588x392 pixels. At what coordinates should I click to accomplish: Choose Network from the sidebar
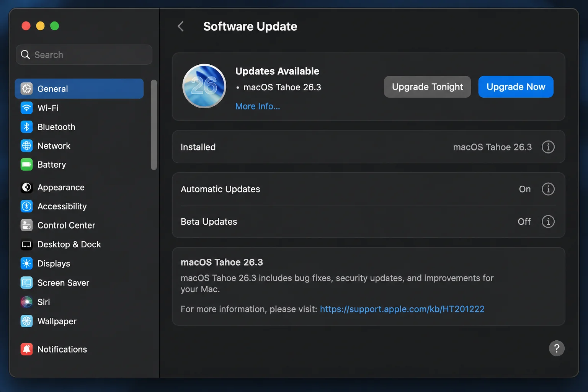[x=79, y=146]
